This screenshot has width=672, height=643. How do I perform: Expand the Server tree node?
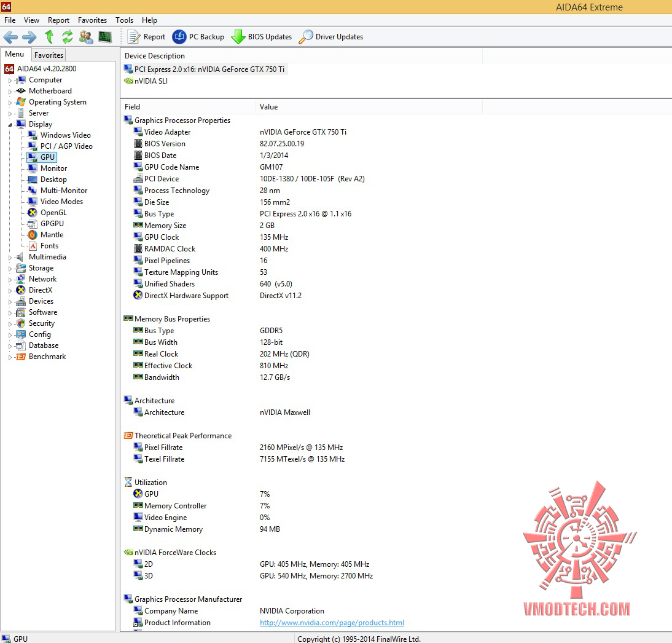pyautogui.click(x=10, y=114)
